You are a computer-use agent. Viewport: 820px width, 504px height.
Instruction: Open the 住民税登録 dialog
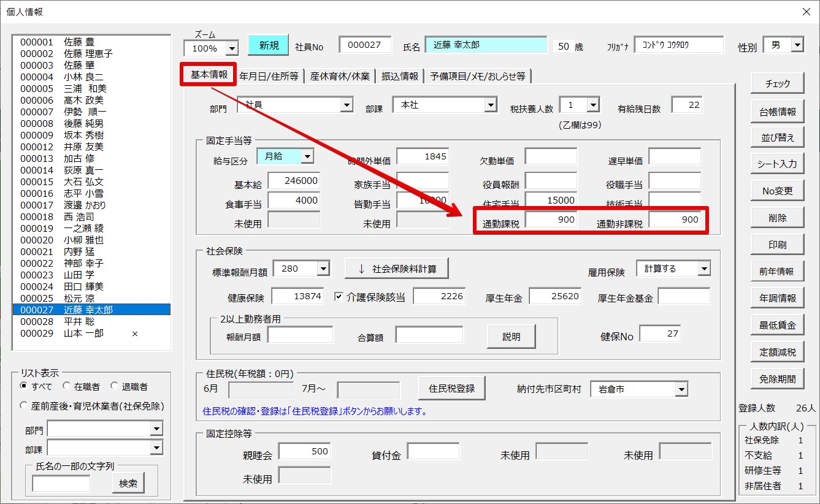coord(451,389)
